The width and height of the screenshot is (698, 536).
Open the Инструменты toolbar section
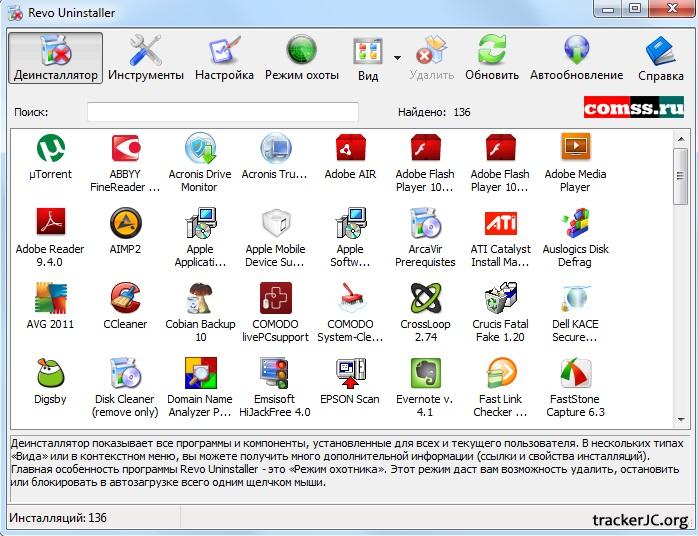146,58
